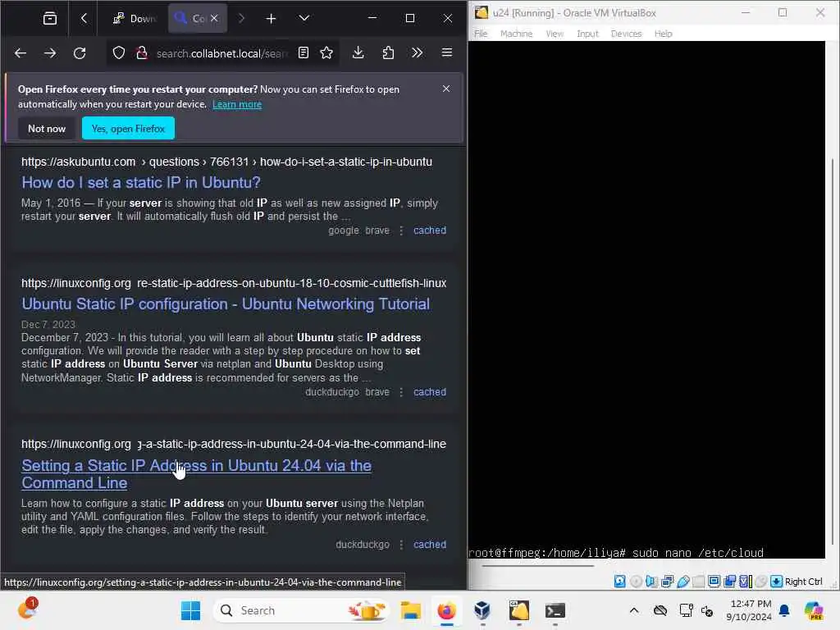
Task: Open the Copilot preview icon in taskbar
Action: pos(814,610)
